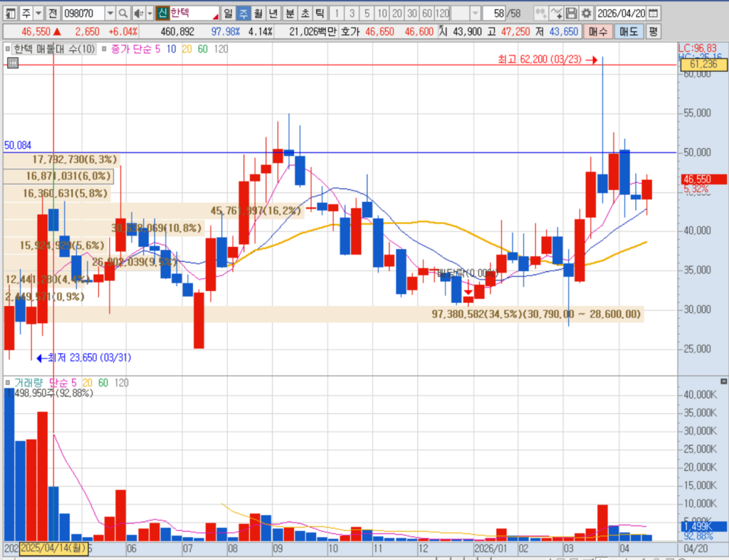Open the sound options dropdown arrow
Image resolution: width=729 pixels, height=560 pixels.
150,13
